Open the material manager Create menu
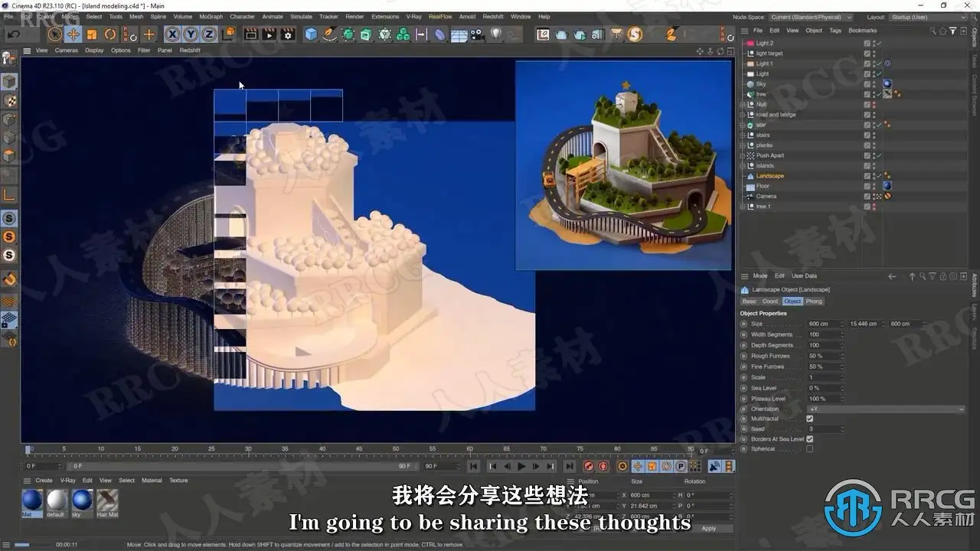 tap(44, 481)
